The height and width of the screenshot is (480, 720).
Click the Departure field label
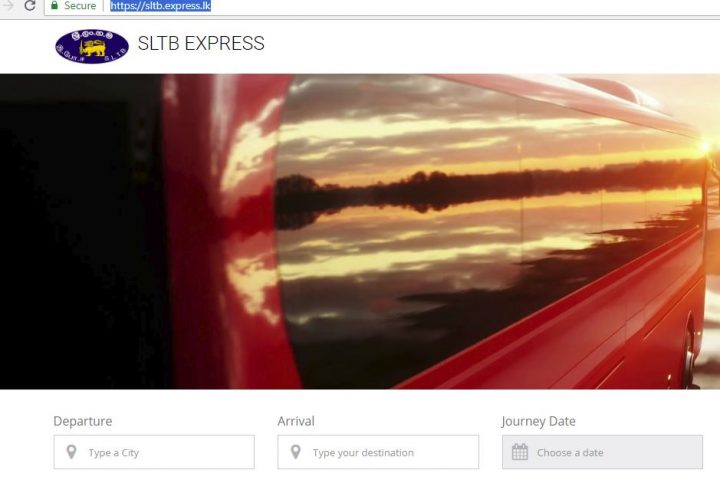(83, 421)
